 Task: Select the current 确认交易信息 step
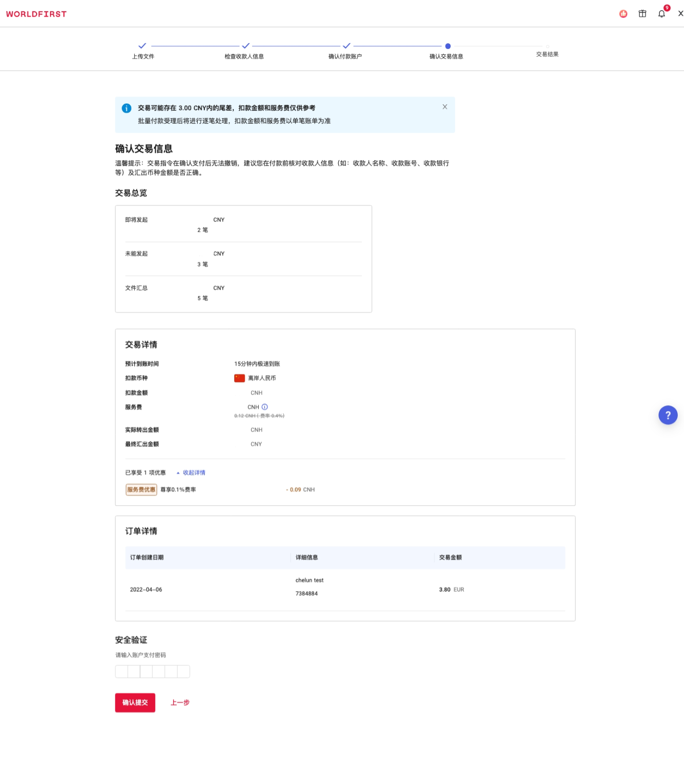[447, 51]
